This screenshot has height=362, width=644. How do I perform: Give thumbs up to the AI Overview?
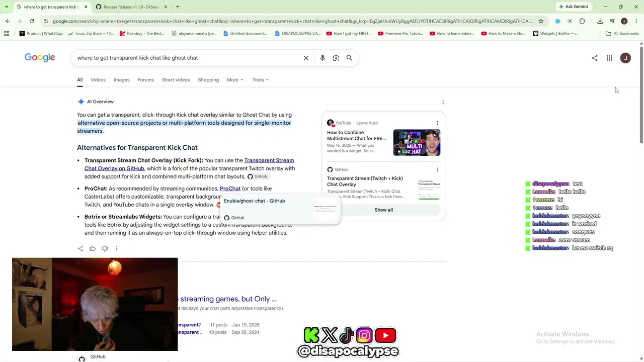(93, 248)
